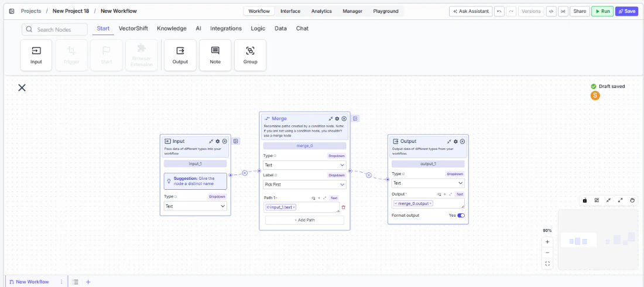Open the VectorShift node category
The image size is (644, 287).
[133, 28]
